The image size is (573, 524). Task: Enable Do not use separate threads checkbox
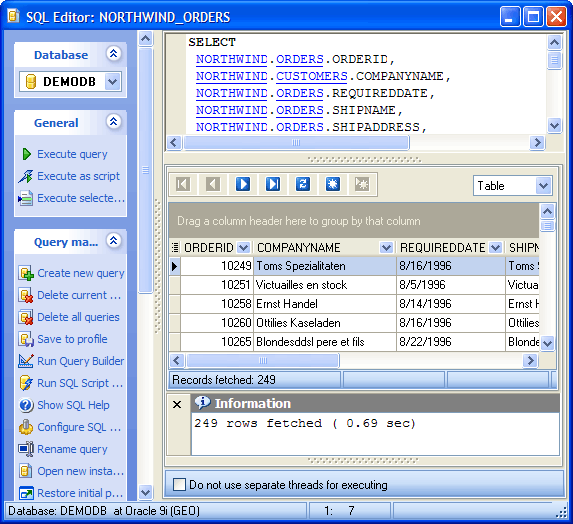(x=179, y=485)
